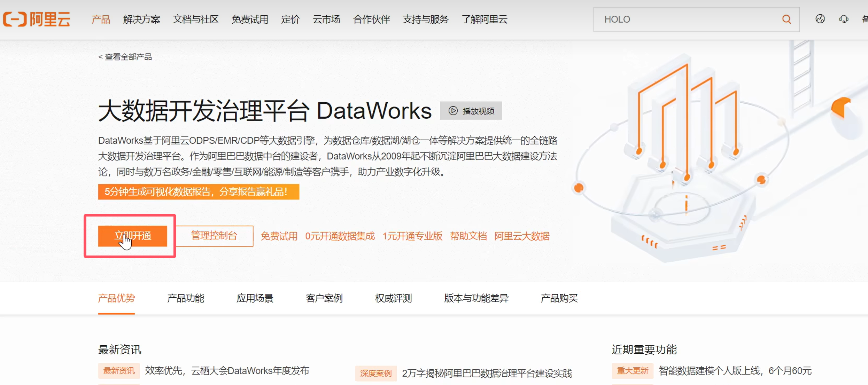Viewport: 868px width, 385px height.
Task: Click the orange 5分钟生成可视化数据报告 banner
Action: tap(199, 192)
